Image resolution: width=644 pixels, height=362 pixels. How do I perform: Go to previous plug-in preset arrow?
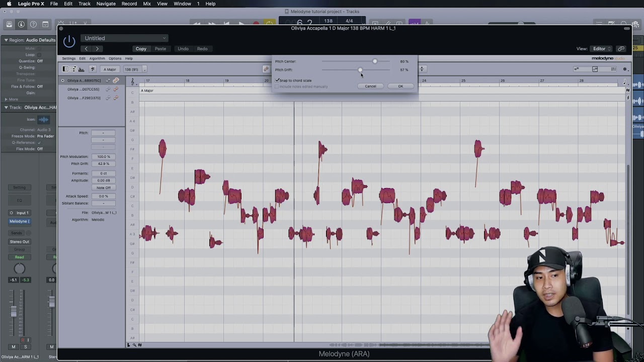click(x=86, y=49)
